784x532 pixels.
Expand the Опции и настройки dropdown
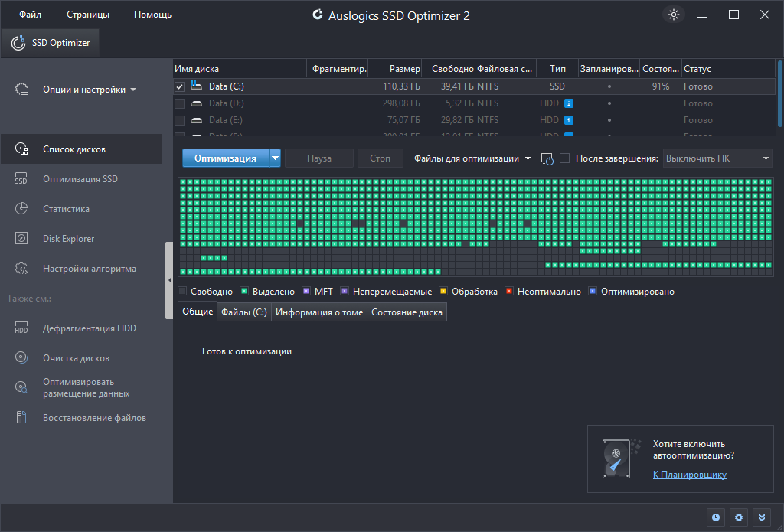click(90, 90)
